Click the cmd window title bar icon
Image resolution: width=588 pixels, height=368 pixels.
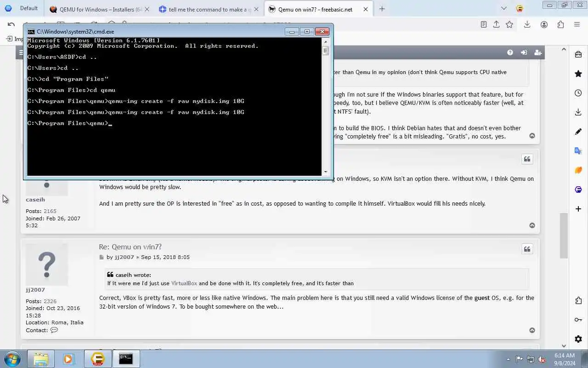(x=31, y=31)
